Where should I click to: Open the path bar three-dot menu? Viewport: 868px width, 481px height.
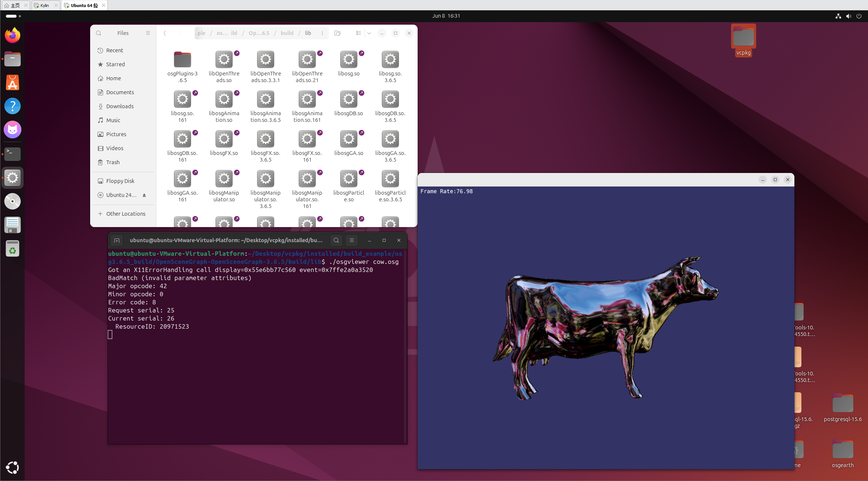click(x=322, y=33)
